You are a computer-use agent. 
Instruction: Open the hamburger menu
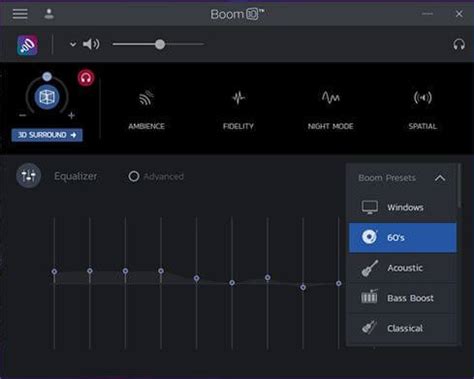(x=20, y=14)
